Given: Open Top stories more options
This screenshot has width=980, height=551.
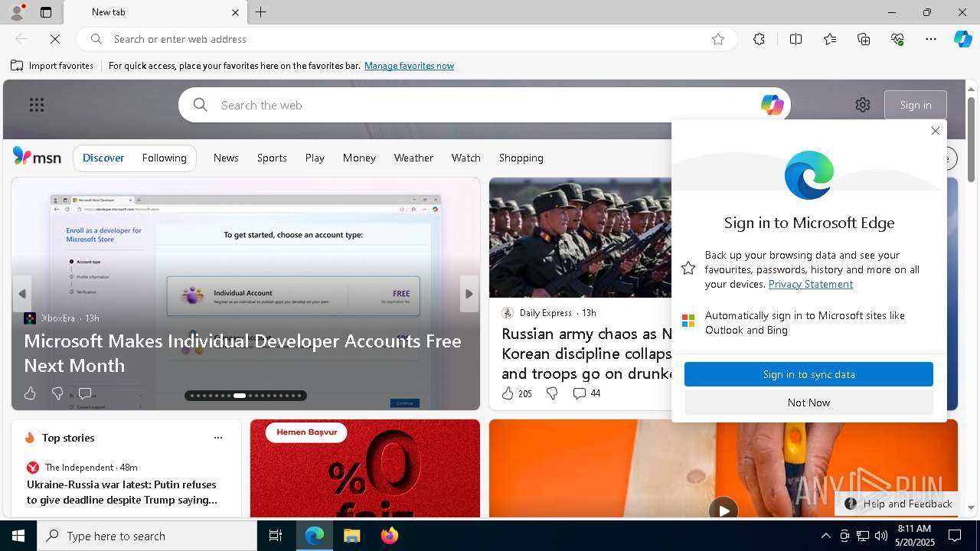Looking at the screenshot, I should coord(218,438).
